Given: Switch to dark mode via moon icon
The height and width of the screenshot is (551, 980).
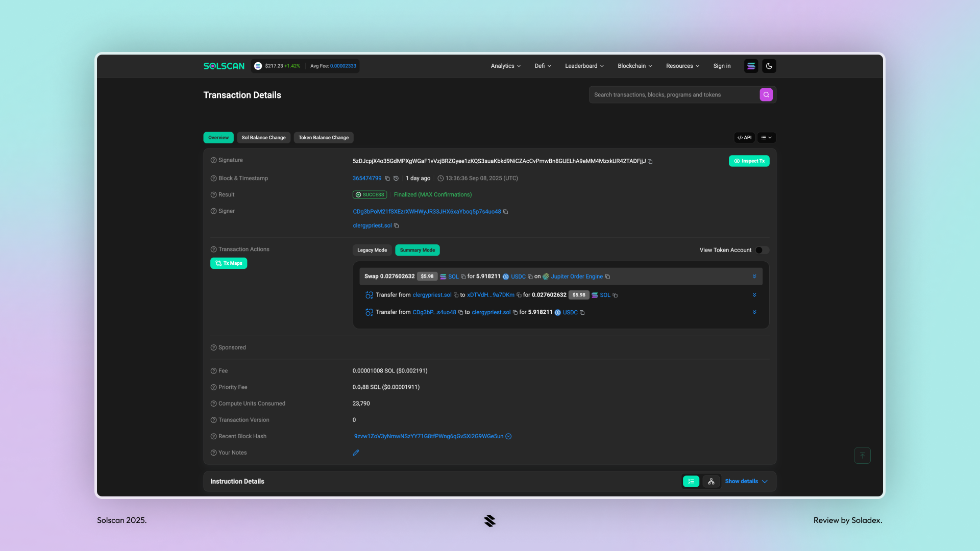Looking at the screenshot, I should coord(769,66).
